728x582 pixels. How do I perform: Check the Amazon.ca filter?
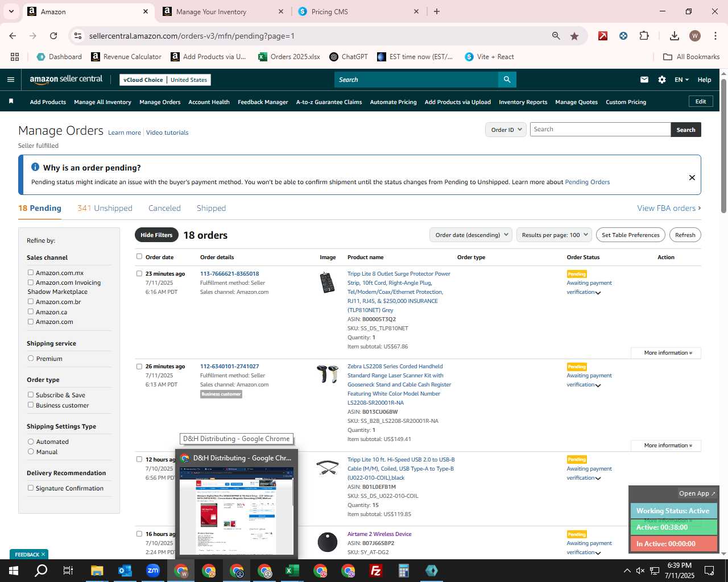31,312
